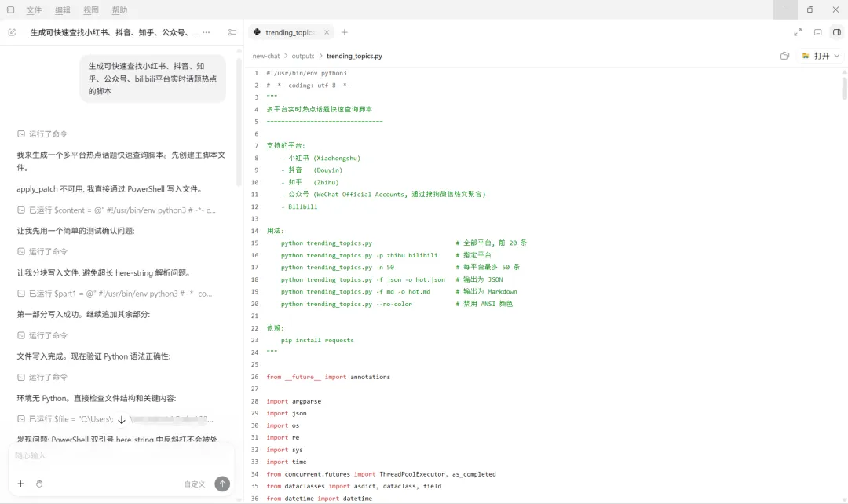This screenshot has height=504, width=848.
Task: Go to new-chat in the breadcrumb
Action: 266,56
